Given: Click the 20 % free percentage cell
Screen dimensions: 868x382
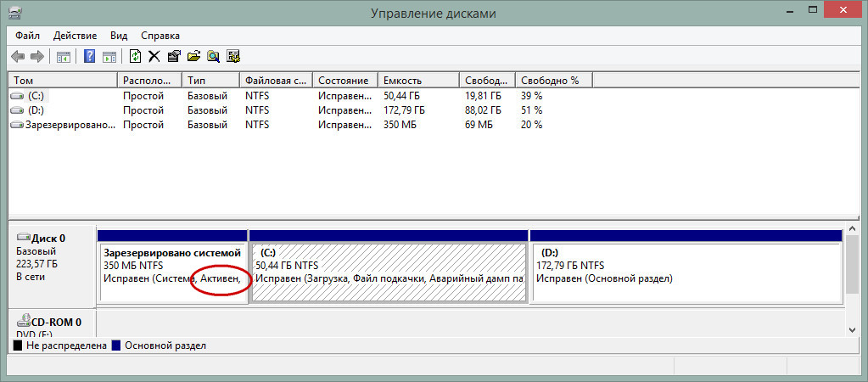Looking at the screenshot, I should coord(531,125).
